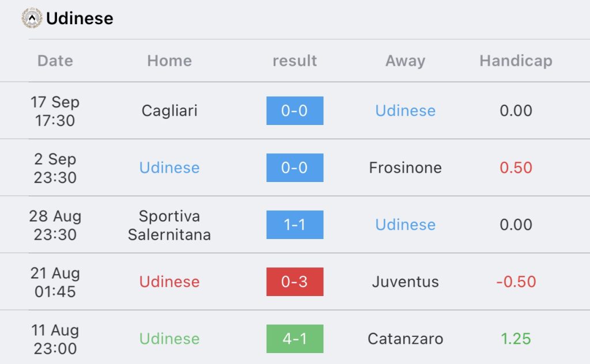Click the result column header
Screen dimensions: 590x364
point(294,60)
